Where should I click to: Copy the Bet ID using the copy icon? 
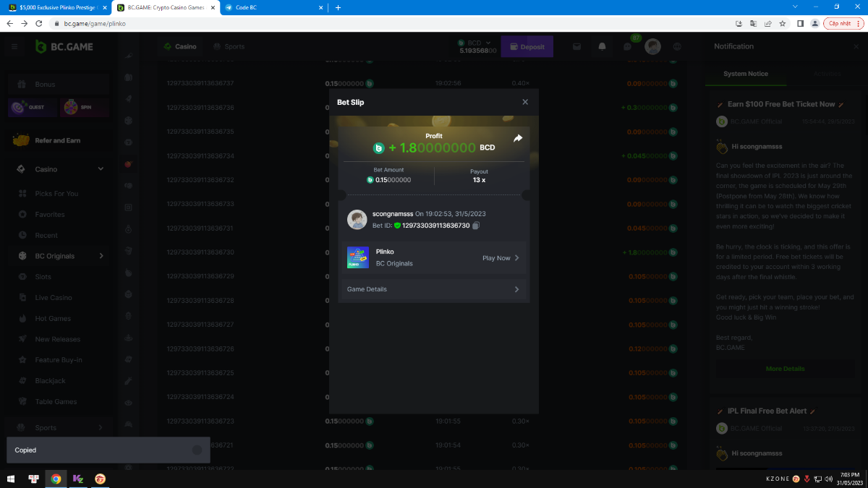(x=476, y=226)
